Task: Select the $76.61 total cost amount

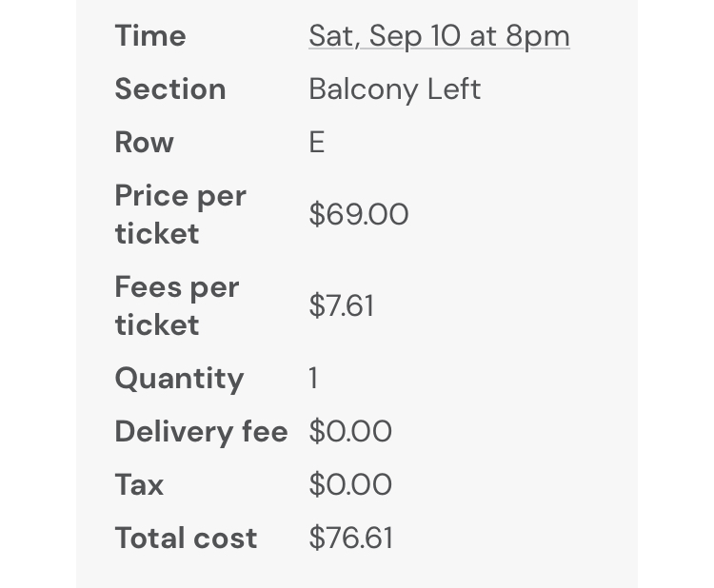Action: coord(351,539)
